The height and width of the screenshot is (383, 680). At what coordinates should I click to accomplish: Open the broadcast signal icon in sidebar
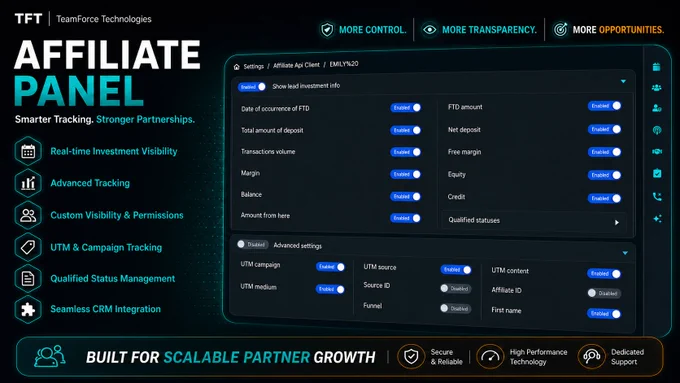657,130
